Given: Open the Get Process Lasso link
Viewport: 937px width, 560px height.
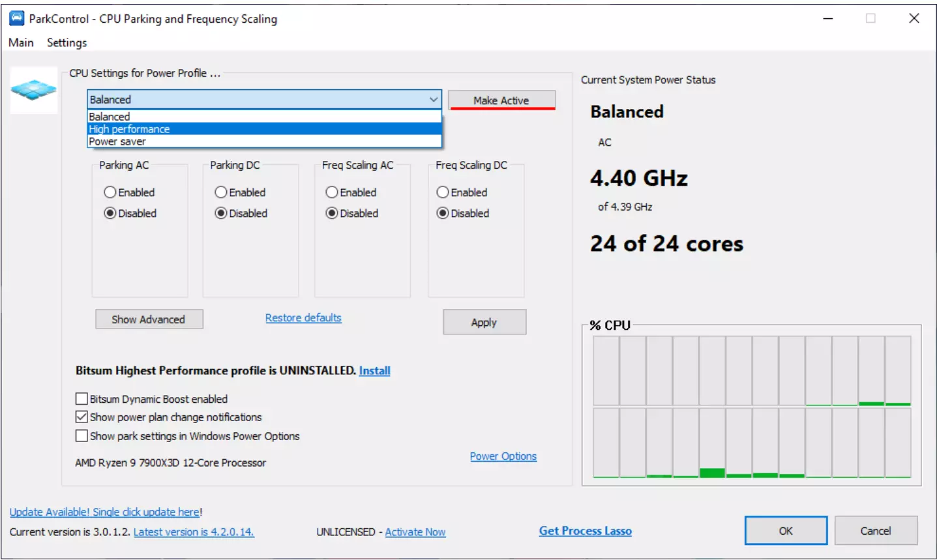Looking at the screenshot, I should 586,531.
